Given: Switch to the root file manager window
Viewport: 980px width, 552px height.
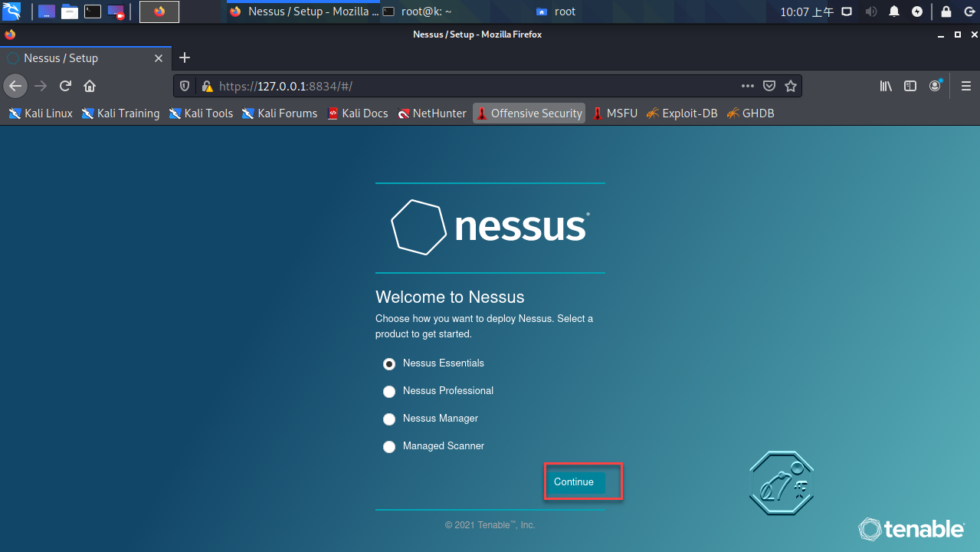Looking at the screenshot, I should click(x=556, y=11).
